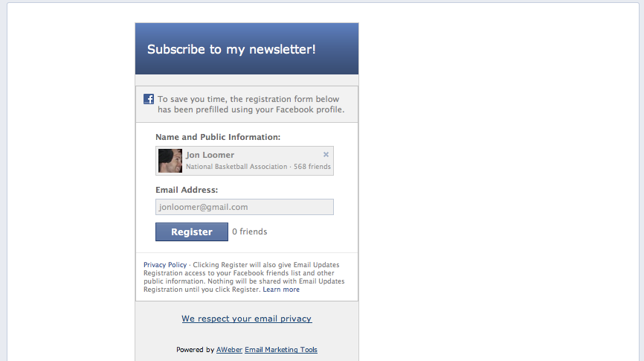Click the jonloomer@gmail.com email field

pyautogui.click(x=245, y=207)
